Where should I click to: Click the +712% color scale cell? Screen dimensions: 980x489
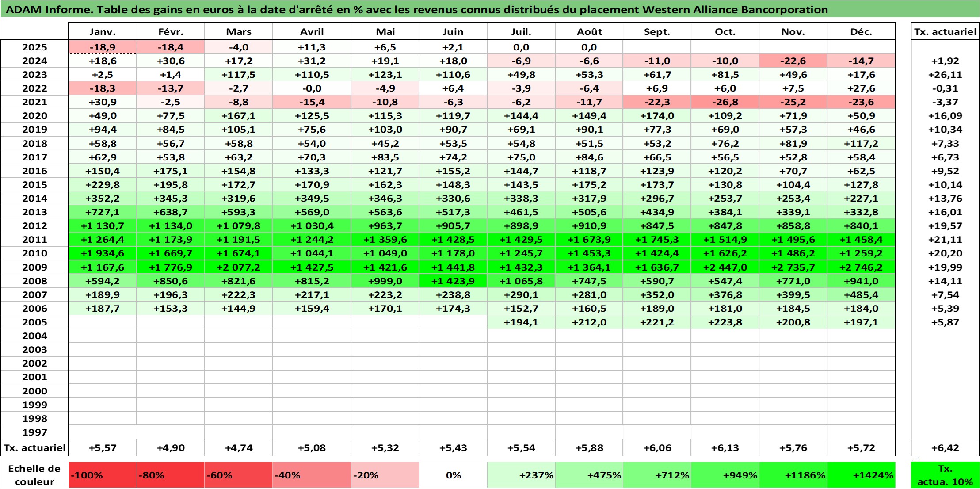(657, 475)
